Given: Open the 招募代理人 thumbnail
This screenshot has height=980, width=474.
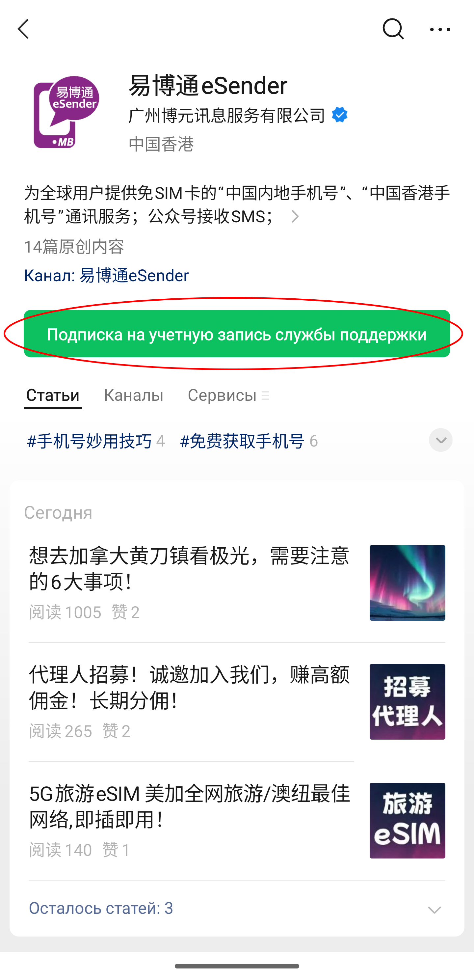Looking at the screenshot, I should click(x=408, y=701).
